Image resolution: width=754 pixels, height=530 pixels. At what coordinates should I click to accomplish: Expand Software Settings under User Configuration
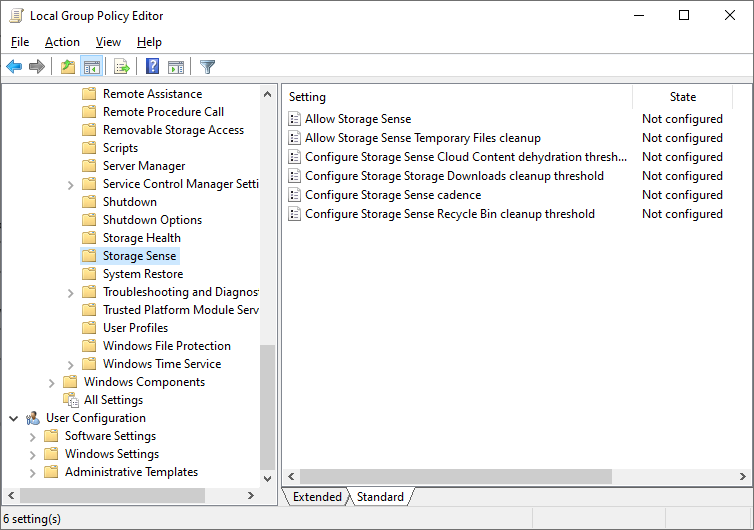pos(32,437)
